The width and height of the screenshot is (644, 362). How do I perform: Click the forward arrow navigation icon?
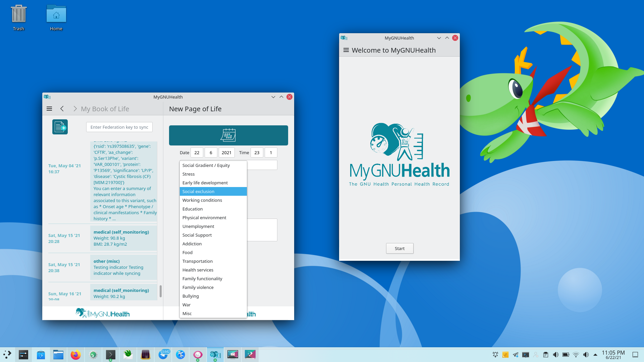tap(75, 109)
